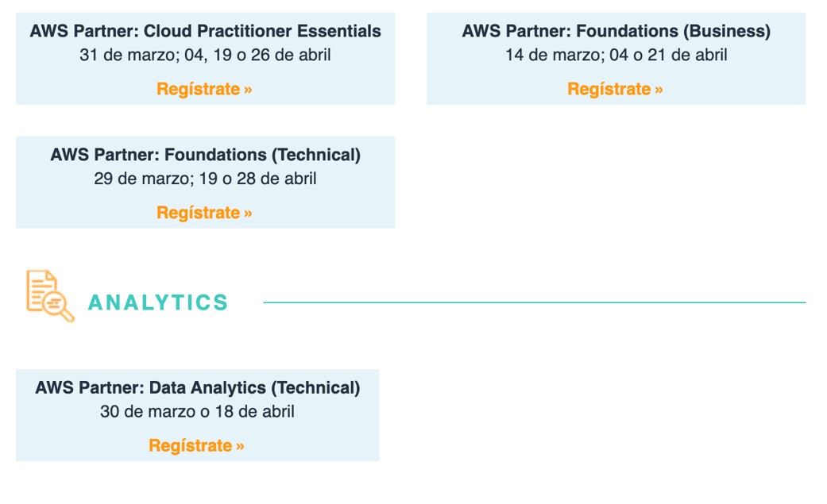This screenshot has height=504, width=827.
Task: Click the dates 29 de marzo; 19 o 28 de abril
Action: point(205,179)
